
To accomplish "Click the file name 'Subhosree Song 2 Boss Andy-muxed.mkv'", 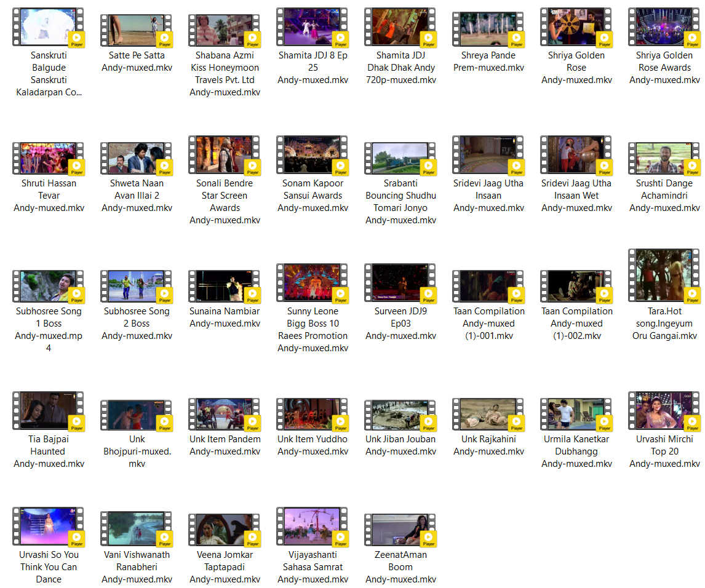I will coord(137,324).
